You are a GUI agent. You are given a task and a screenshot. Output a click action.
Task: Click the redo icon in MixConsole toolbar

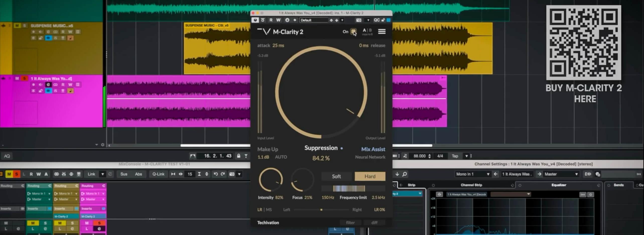click(223, 174)
